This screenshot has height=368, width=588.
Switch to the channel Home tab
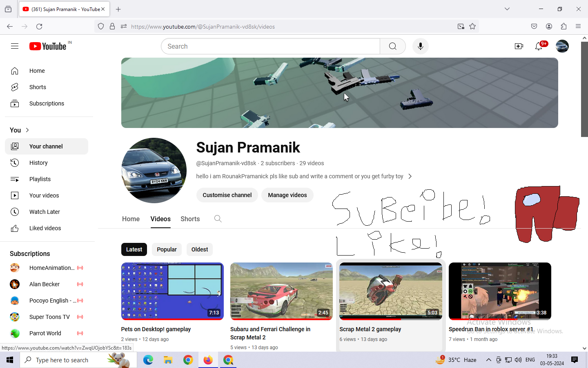(131, 219)
